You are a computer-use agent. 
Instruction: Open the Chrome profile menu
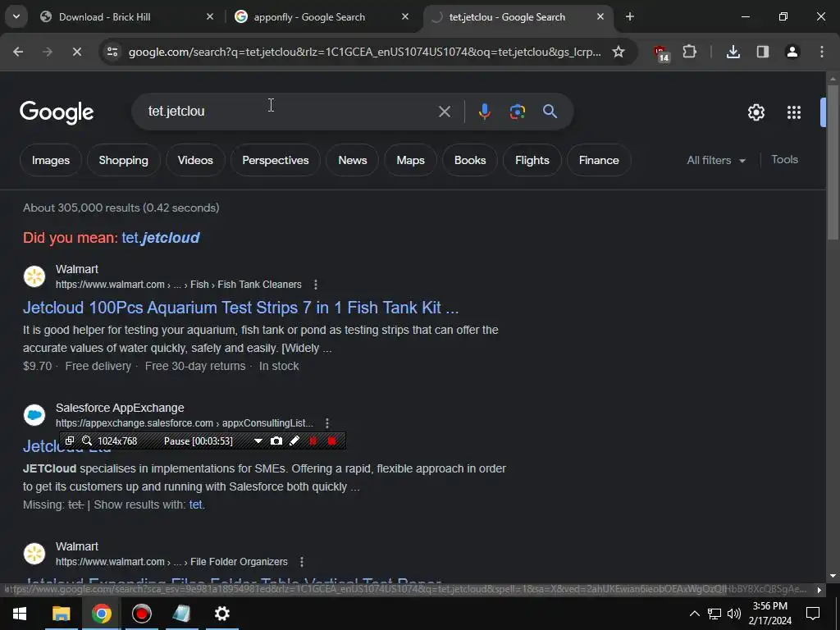pos(792,52)
